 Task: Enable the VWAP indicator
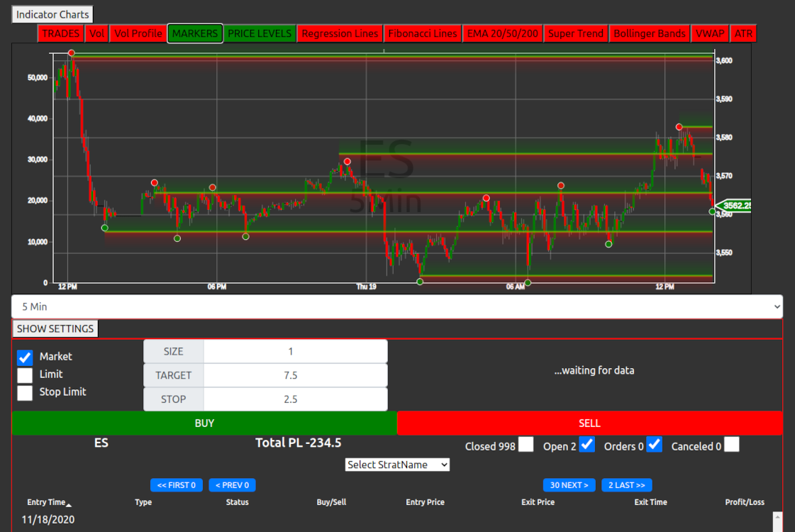[x=710, y=33]
